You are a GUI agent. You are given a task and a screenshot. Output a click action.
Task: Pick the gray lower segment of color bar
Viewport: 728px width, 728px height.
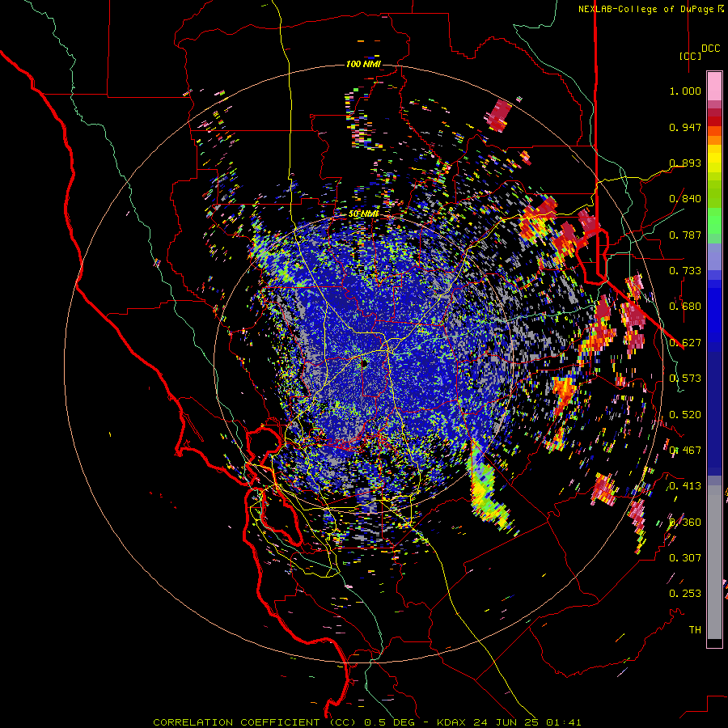pos(714,562)
